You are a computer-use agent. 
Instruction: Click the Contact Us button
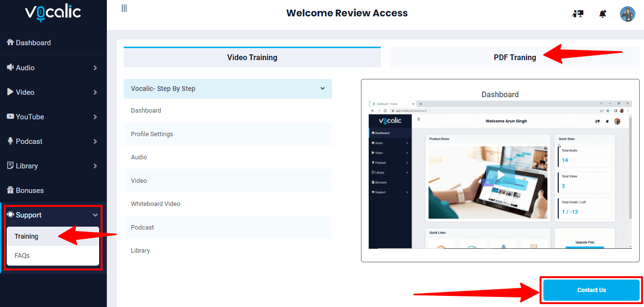click(x=592, y=290)
